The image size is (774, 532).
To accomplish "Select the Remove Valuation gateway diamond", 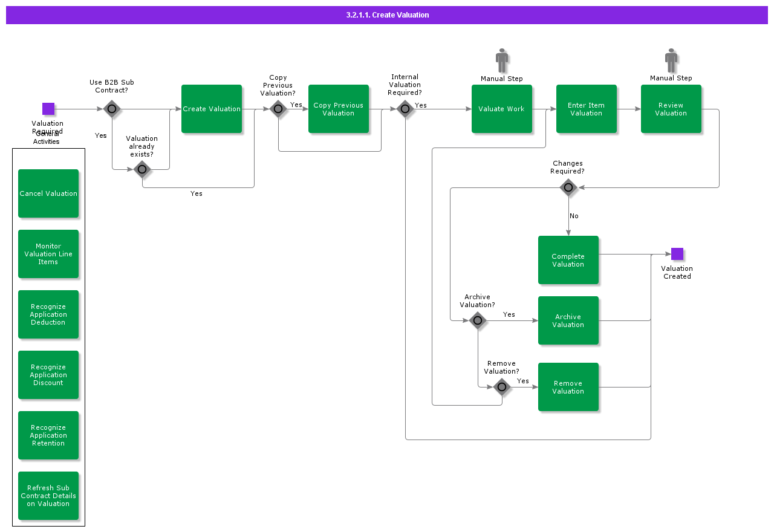I will pyautogui.click(x=502, y=387).
